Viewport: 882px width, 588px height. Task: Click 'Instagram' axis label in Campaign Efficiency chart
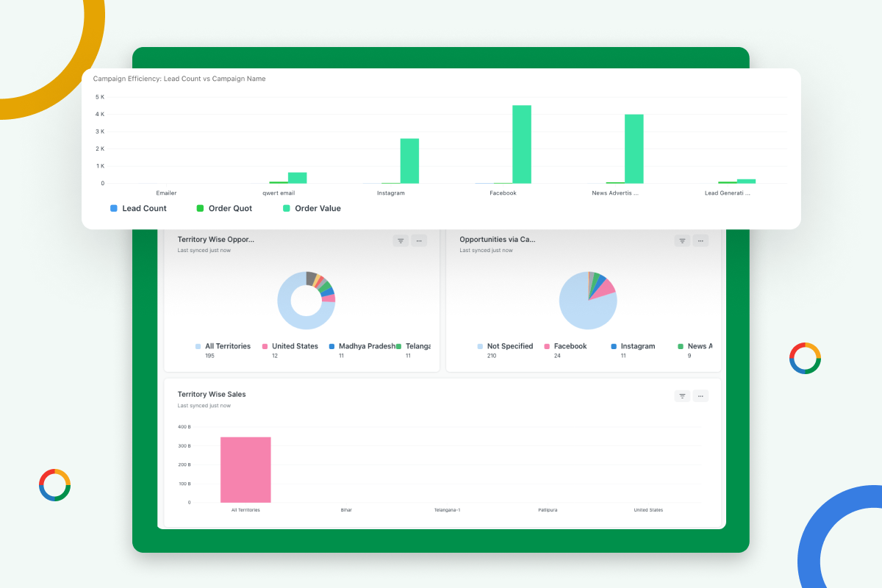click(x=391, y=193)
